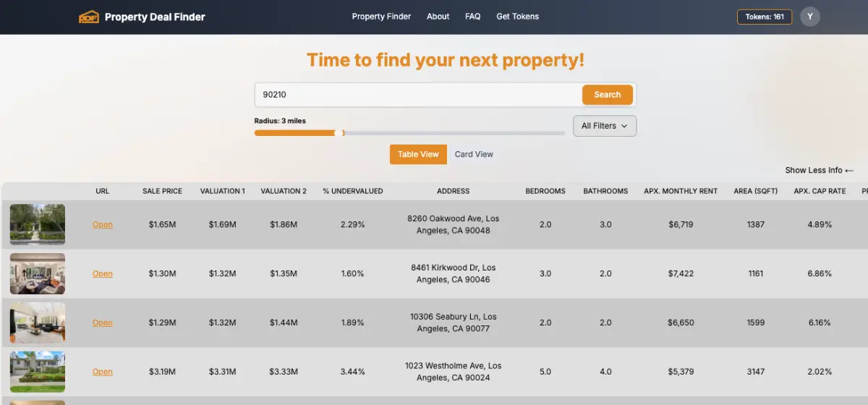Open link for 10306 Seabury Ln listing
Screen dimensions: 868x405
(103, 323)
